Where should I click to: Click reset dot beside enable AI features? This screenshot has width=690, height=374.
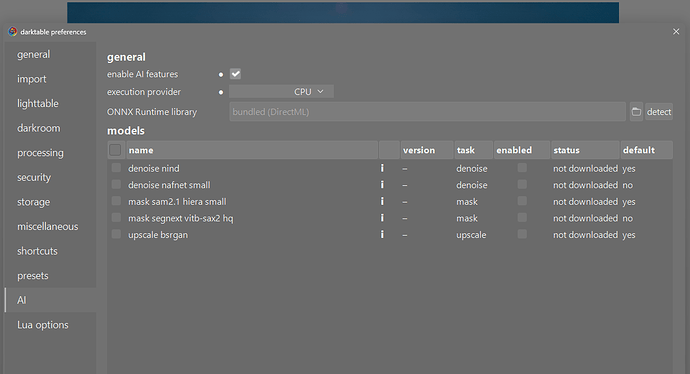point(221,74)
